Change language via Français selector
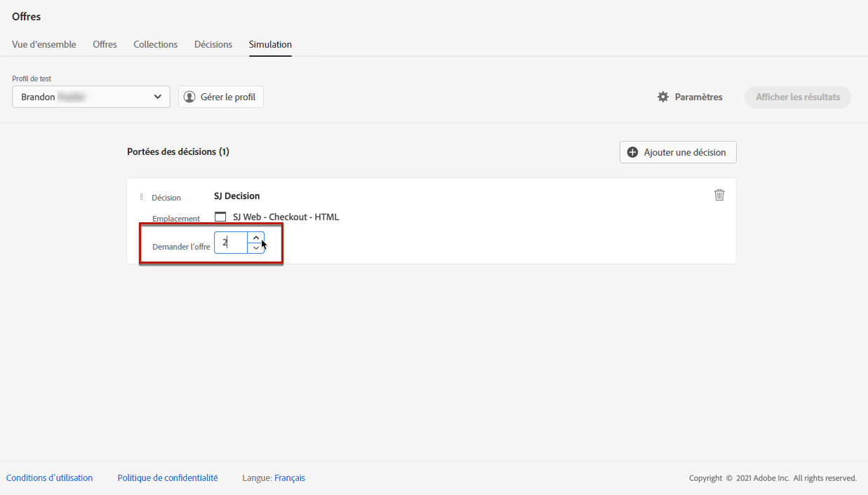The height and width of the screenshot is (495, 868). [x=290, y=478]
